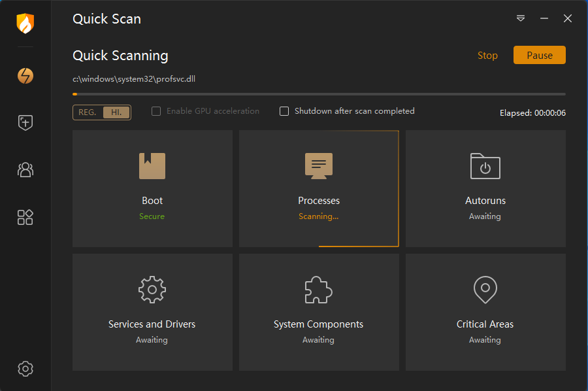Open the shield protection section in sidebar
The height and width of the screenshot is (391, 588).
(25, 122)
